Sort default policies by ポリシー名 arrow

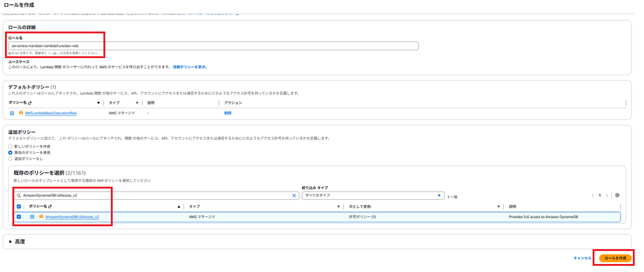tap(98, 103)
